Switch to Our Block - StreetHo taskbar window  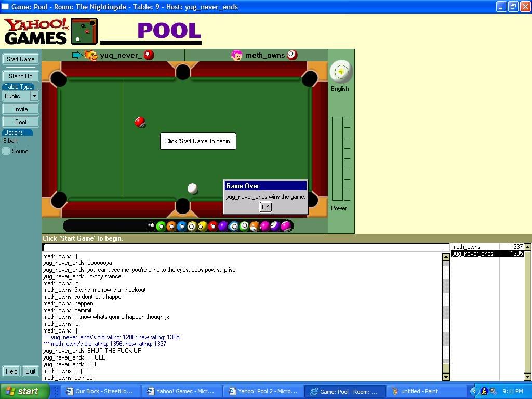(x=100, y=391)
